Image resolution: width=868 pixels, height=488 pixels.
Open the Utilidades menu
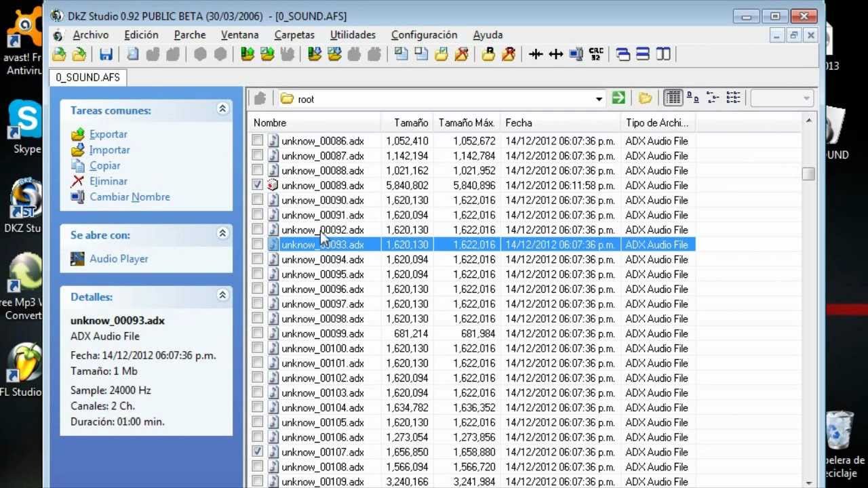click(353, 35)
